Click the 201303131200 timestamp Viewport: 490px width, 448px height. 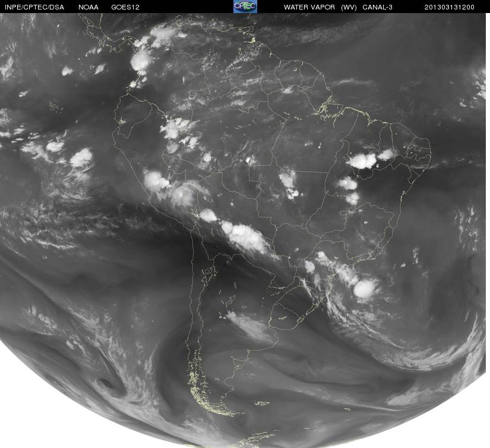pyautogui.click(x=450, y=7)
